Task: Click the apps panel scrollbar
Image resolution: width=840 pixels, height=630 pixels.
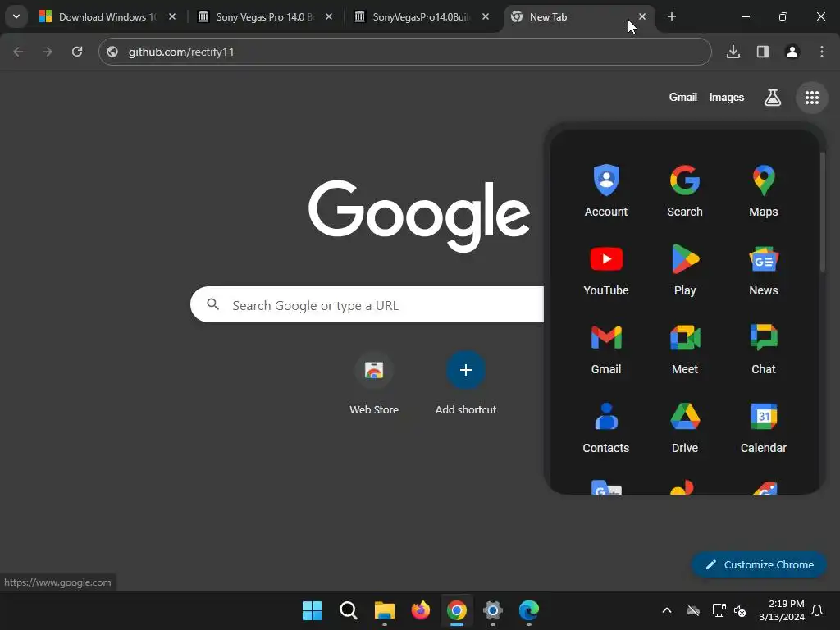Action: [822, 212]
